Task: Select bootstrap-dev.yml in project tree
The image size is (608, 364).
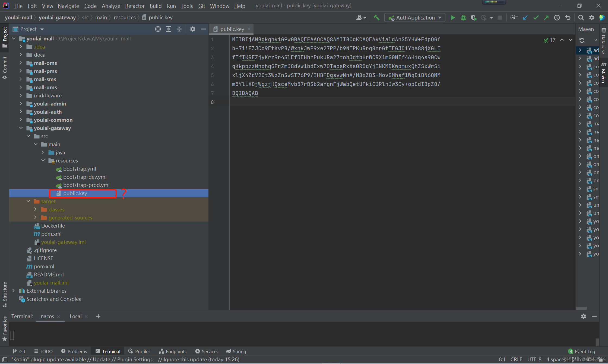Action: click(85, 177)
